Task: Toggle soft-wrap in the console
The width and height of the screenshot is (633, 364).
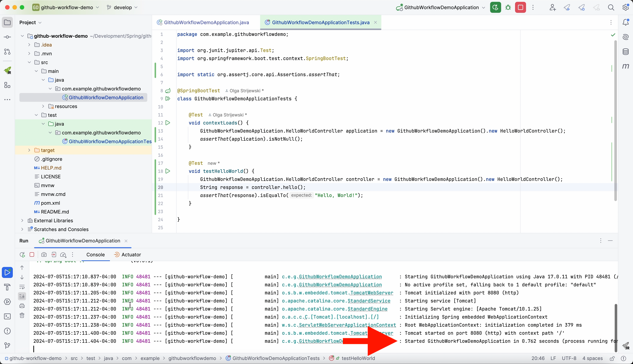Action: (22, 287)
